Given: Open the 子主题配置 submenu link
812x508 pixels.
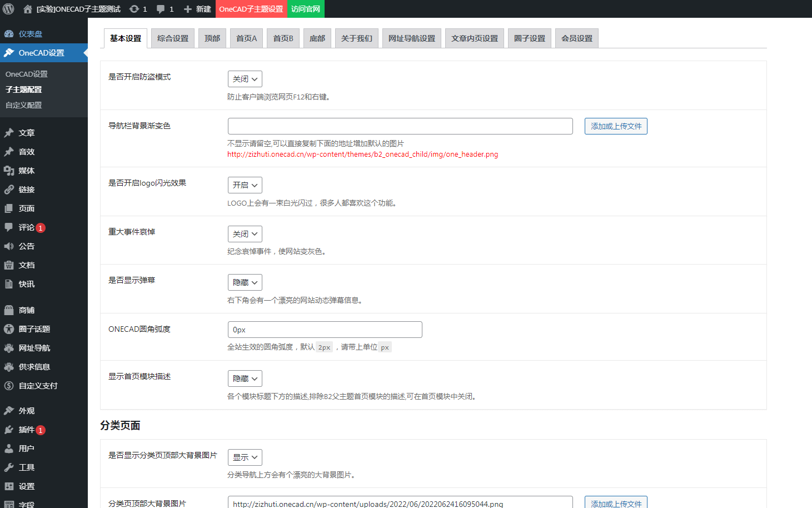Looking at the screenshot, I should (x=24, y=89).
